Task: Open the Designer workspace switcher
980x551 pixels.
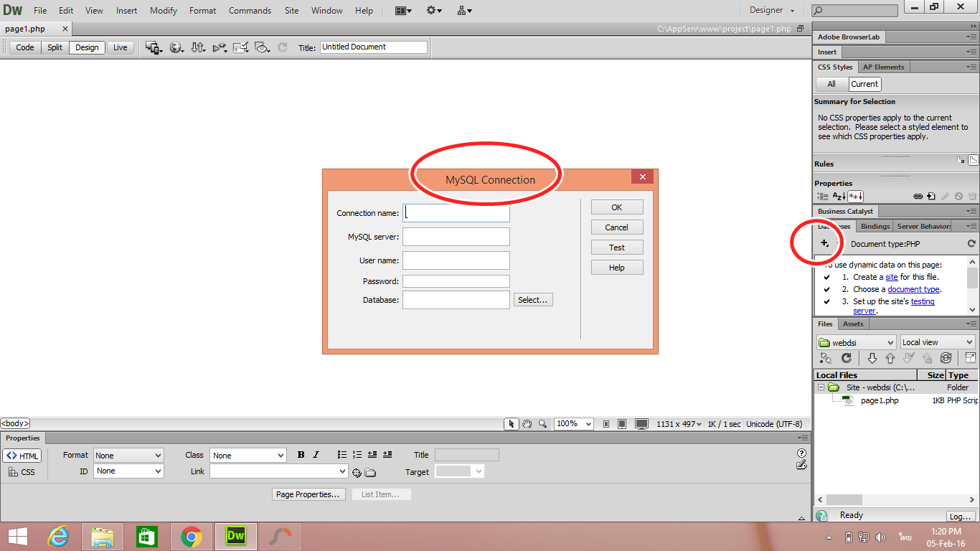Action: (x=773, y=10)
